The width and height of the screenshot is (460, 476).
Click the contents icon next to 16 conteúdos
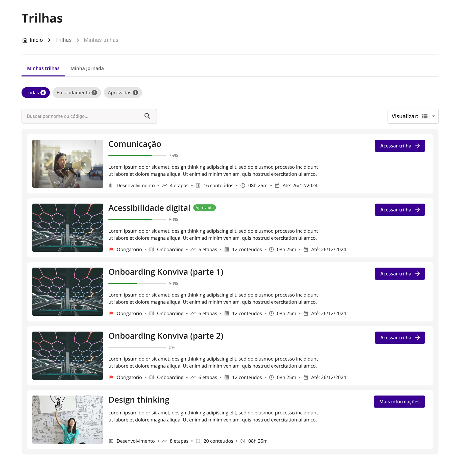click(x=198, y=185)
